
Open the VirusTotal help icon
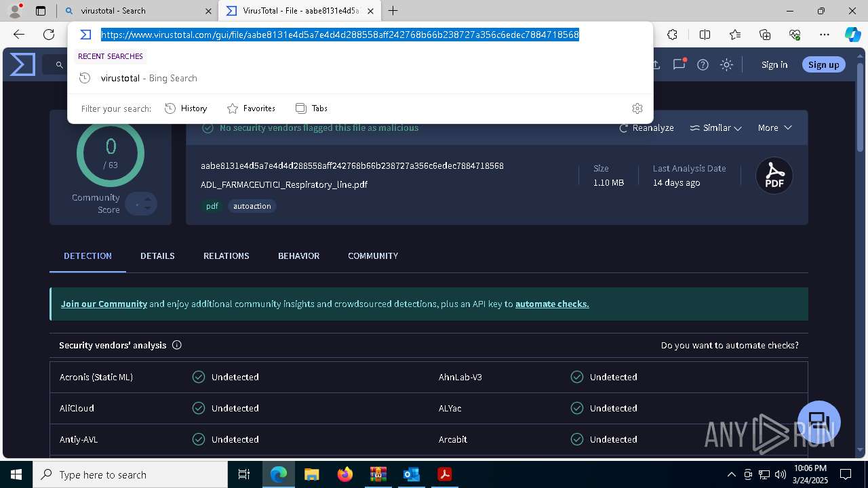pyautogui.click(x=703, y=64)
